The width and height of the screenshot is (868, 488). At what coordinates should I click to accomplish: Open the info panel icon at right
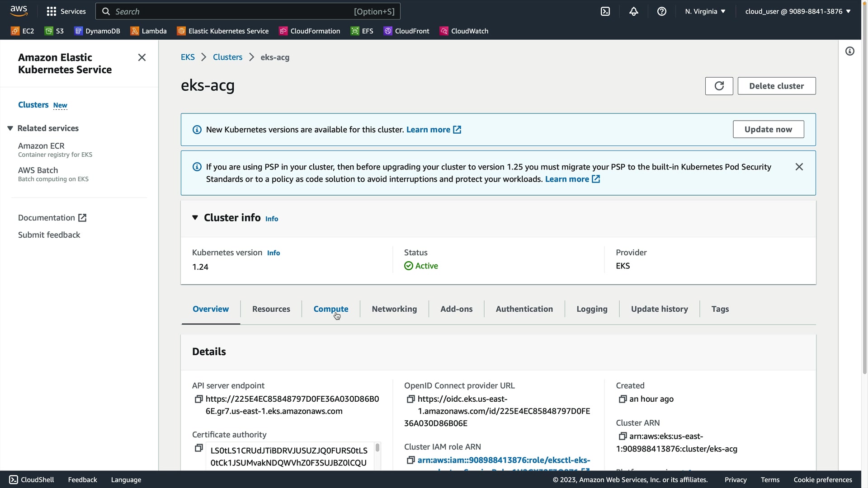[850, 52]
